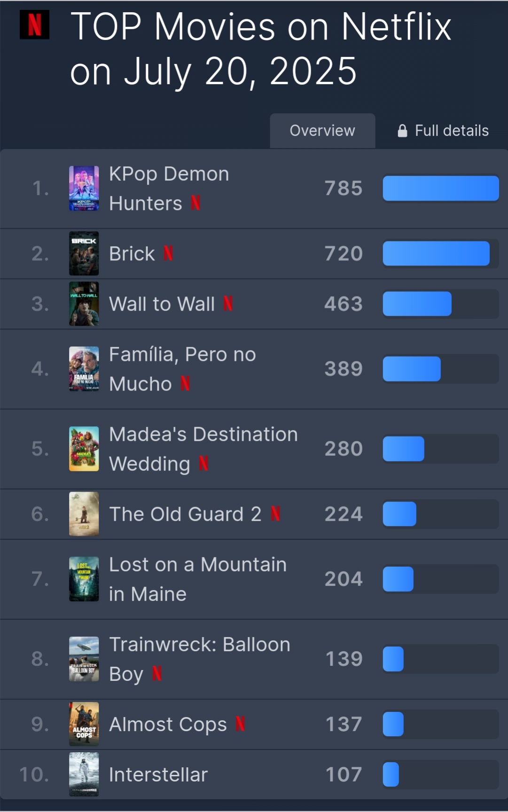Switch to the Overview tab
508x812 pixels.
click(322, 131)
